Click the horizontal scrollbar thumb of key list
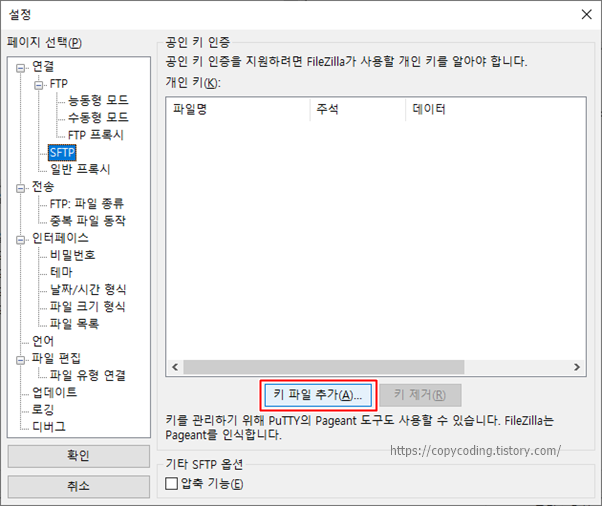Screen dimensions: 602x506 click(324, 367)
